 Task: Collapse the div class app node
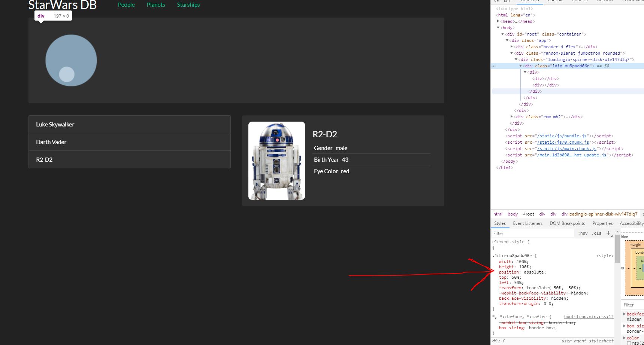[507, 40]
